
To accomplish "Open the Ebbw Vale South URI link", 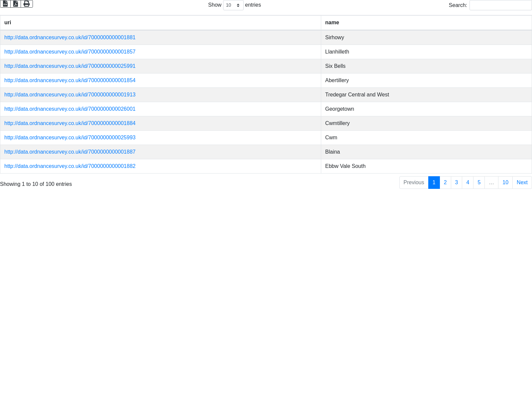I will click(x=70, y=166).
